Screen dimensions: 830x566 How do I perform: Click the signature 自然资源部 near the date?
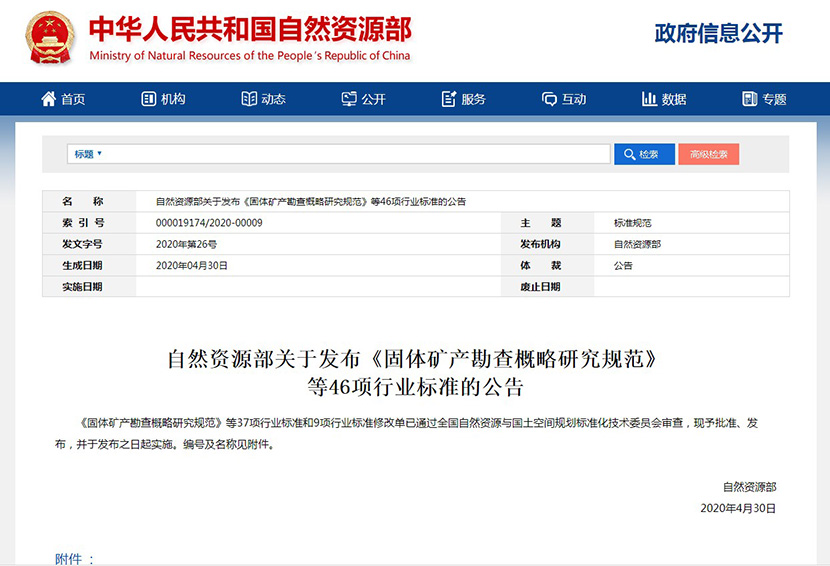750,487
